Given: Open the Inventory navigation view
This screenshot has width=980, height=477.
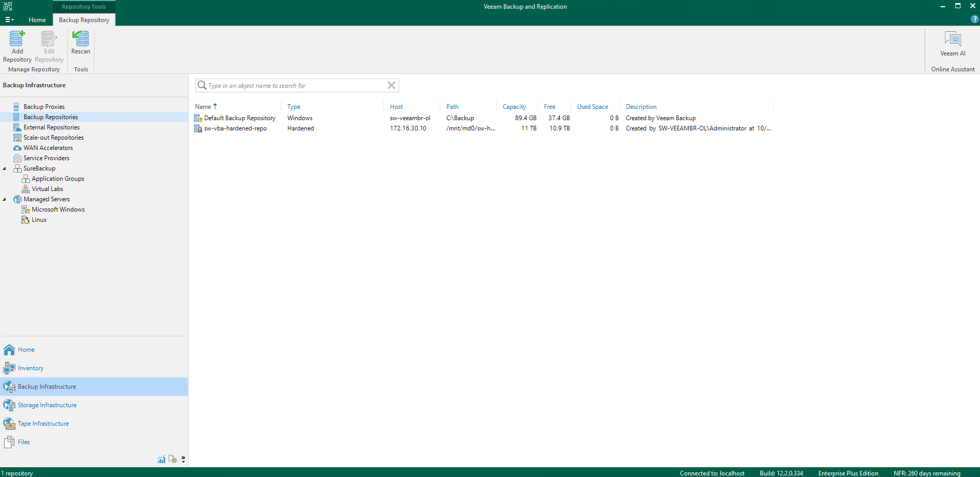Looking at the screenshot, I should (x=94, y=368).
